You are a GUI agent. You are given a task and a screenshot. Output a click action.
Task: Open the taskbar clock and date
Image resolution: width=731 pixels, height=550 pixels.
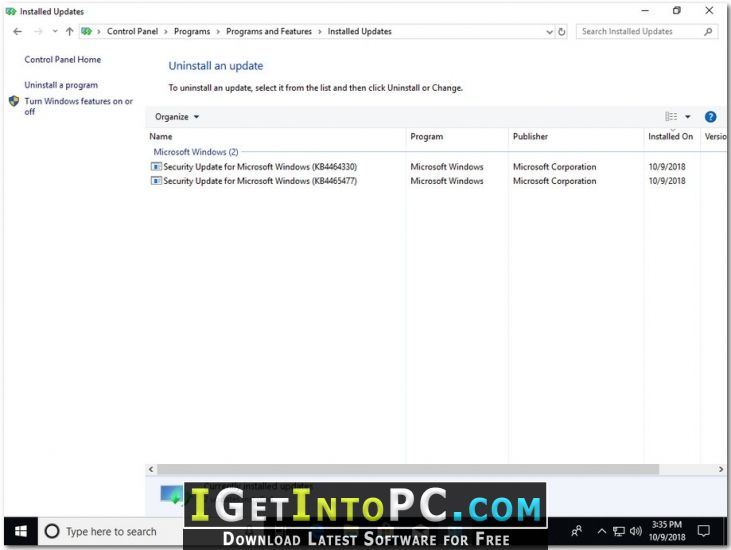[667, 531]
